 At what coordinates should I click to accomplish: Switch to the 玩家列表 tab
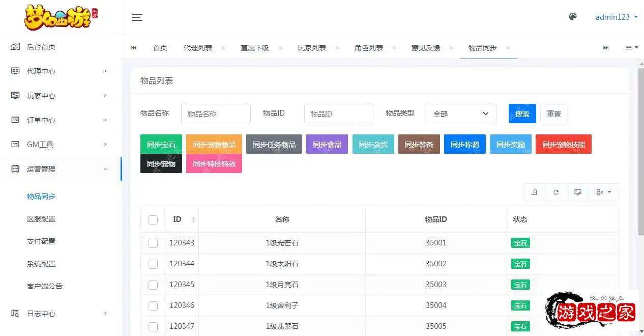(x=311, y=48)
